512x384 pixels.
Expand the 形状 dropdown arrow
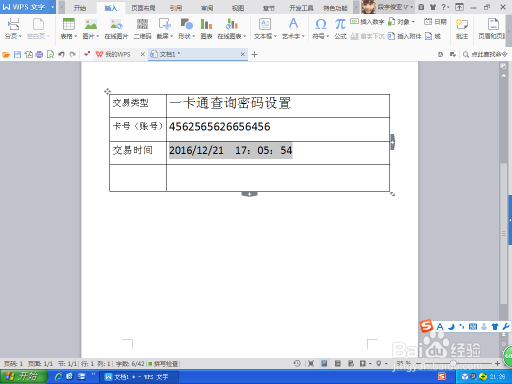(x=193, y=36)
